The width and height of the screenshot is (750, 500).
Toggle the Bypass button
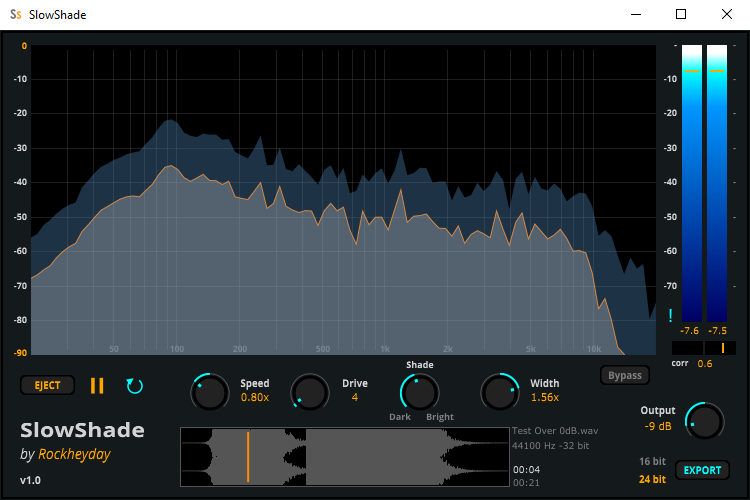624,376
